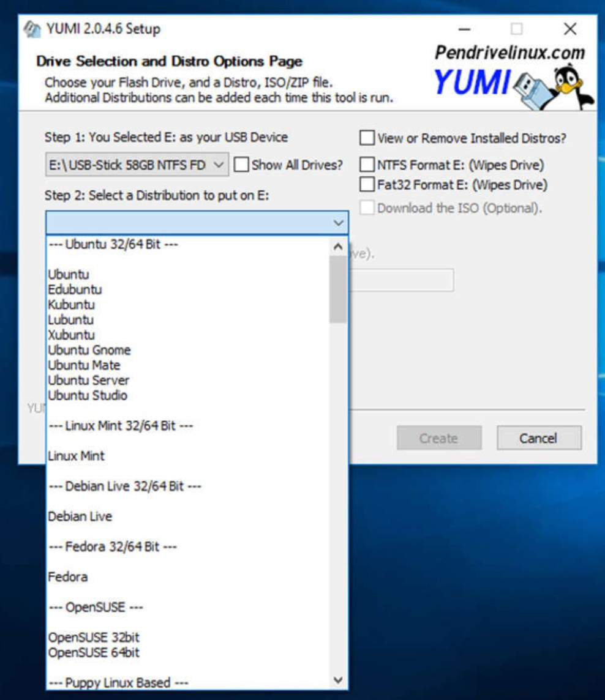This screenshot has width=605, height=700.
Task: Check Fat32 Format E: option
Action: [367, 184]
